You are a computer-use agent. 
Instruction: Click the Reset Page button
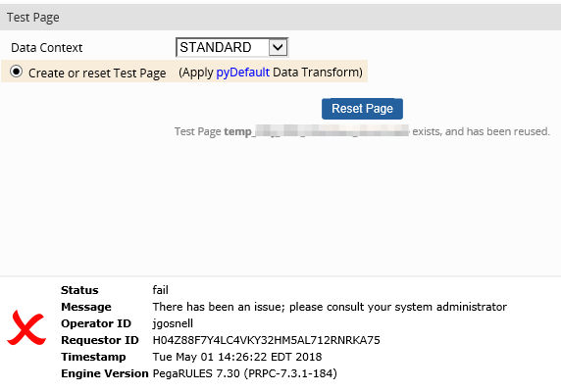pos(362,109)
